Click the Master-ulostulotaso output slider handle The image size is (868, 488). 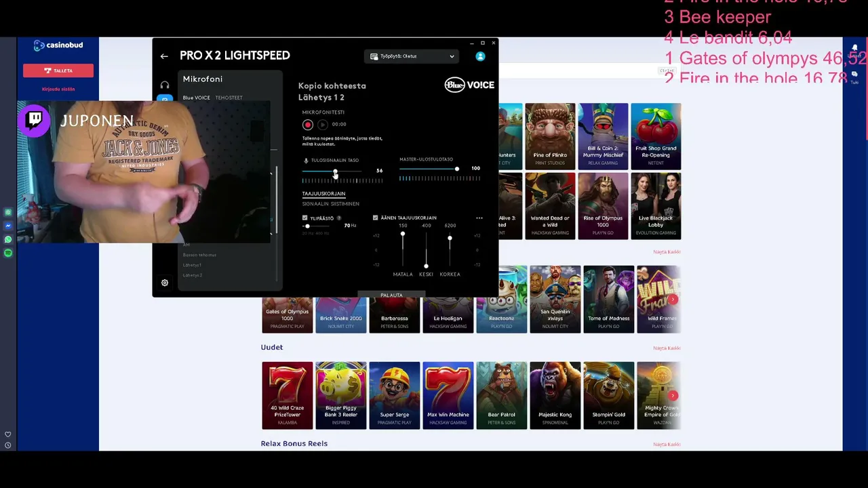pyautogui.click(x=457, y=169)
